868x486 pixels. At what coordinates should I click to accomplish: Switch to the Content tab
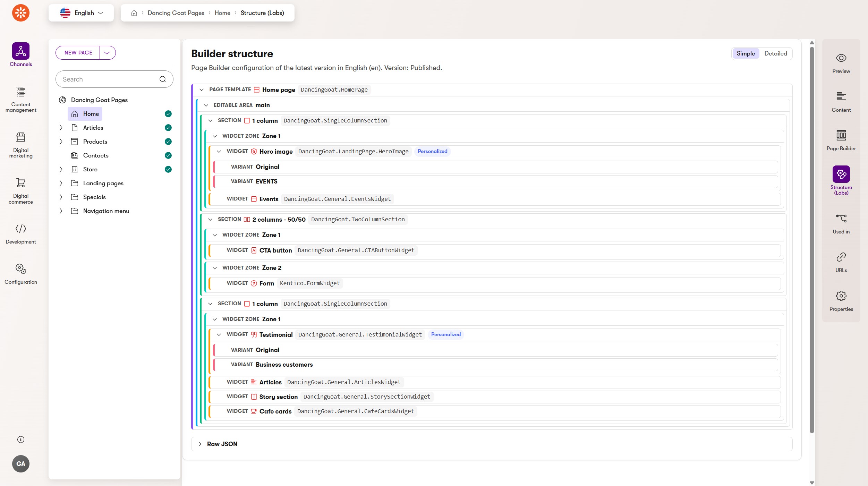pos(841,102)
